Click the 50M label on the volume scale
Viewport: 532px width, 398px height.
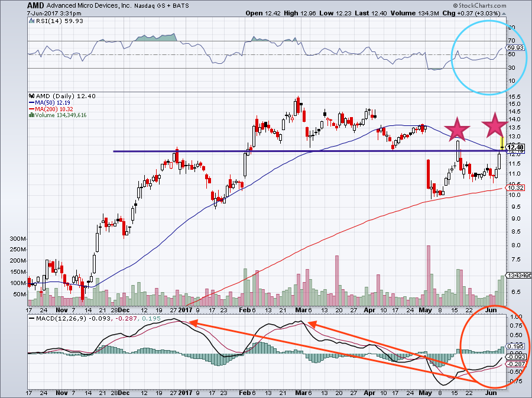click(20, 295)
